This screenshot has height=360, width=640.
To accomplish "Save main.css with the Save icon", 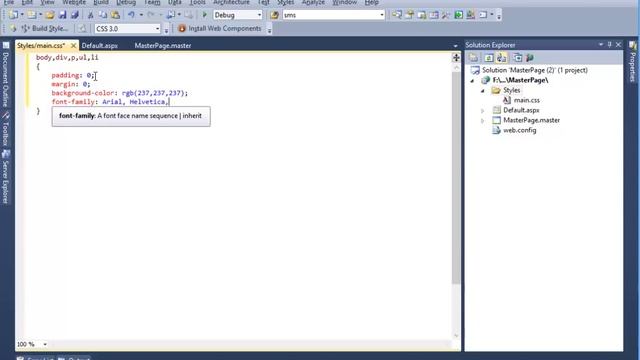I will (x=62, y=15).
